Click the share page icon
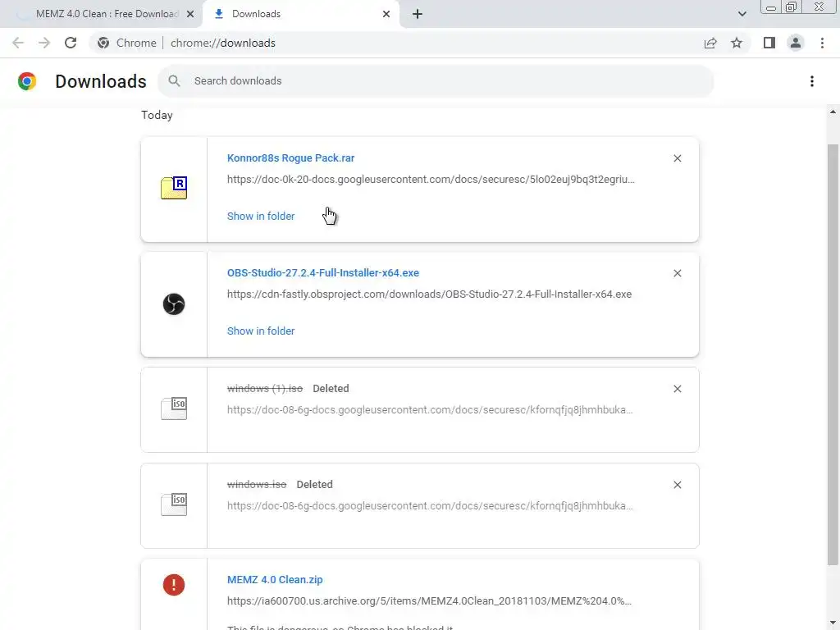The width and height of the screenshot is (840, 630). pyautogui.click(x=710, y=43)
